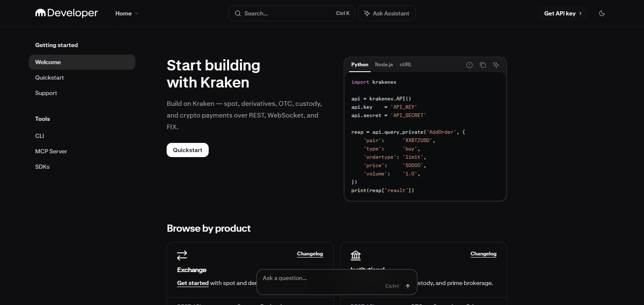Click the Exchange swap arrows icon
This screenshot has height=305, width=644.
[x=182, y=255]
